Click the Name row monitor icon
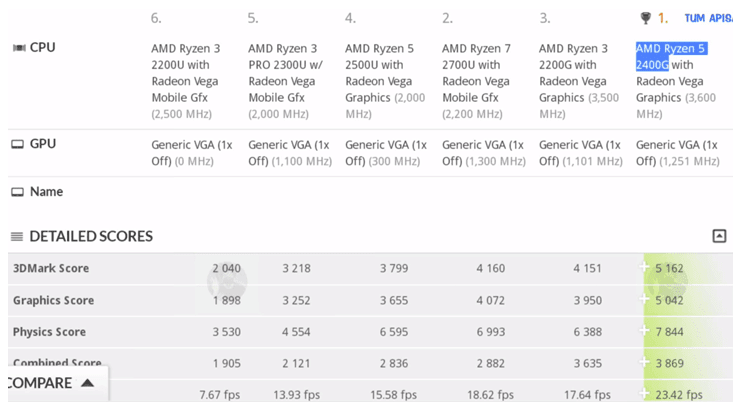This screenshot has height=406, width=742. [17, 192]
